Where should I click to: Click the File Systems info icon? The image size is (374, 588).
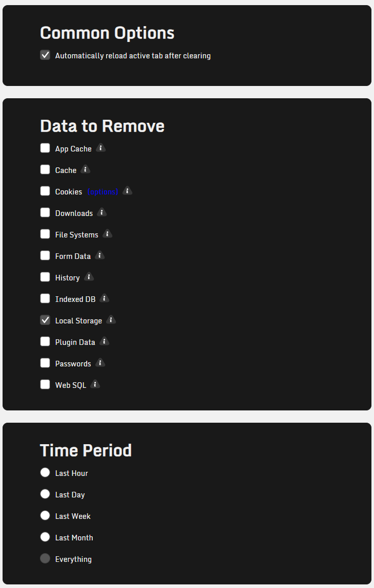tap(107, 234)
